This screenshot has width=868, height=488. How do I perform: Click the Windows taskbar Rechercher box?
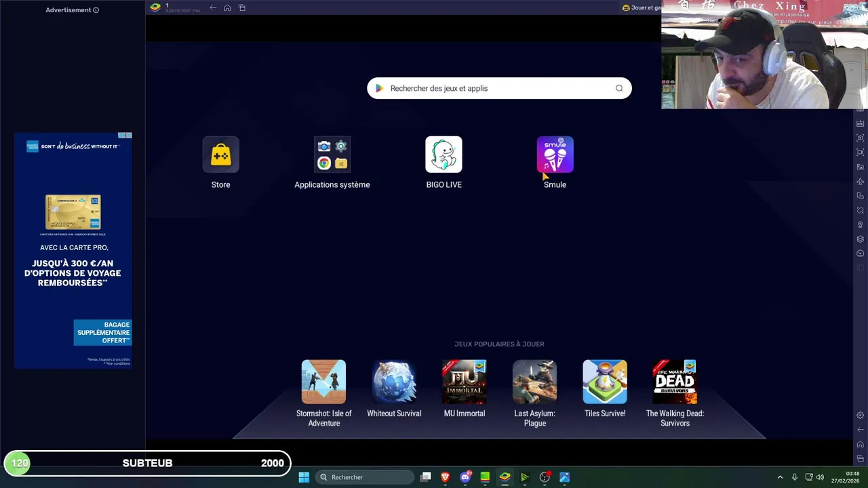pyautogui.click(x=365, y=477)
